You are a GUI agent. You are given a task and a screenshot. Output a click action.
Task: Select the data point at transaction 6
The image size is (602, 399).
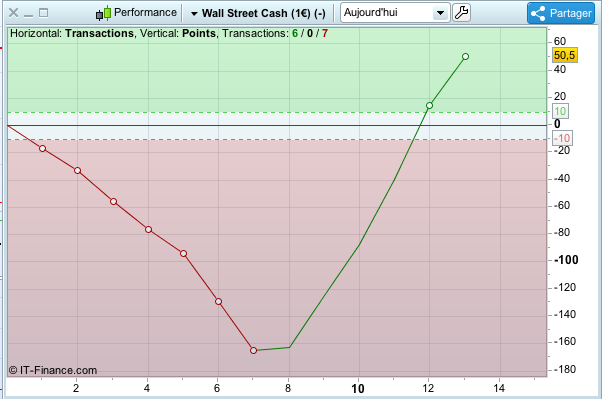click(x=218, y=301)
